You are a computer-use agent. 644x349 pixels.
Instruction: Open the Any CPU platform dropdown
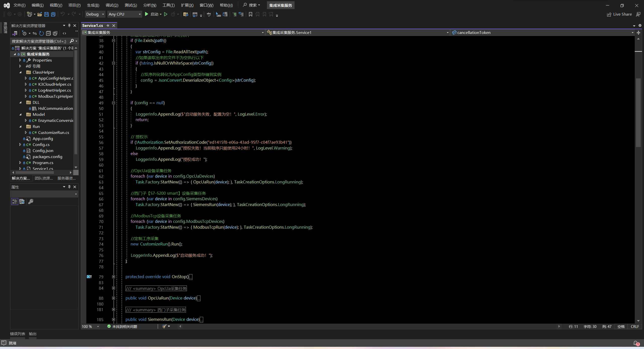[125, 14]
